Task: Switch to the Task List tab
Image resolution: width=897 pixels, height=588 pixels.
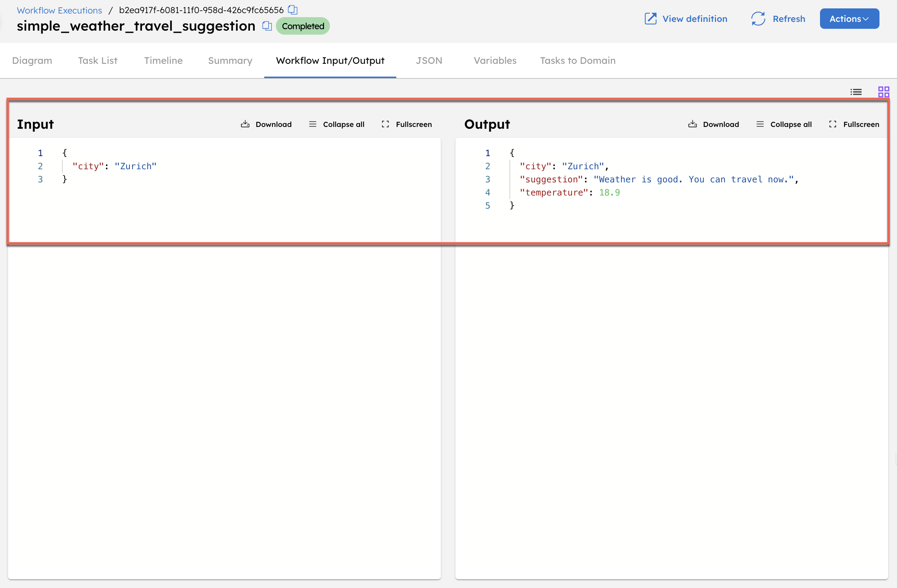Action: (x=97, y=61)
